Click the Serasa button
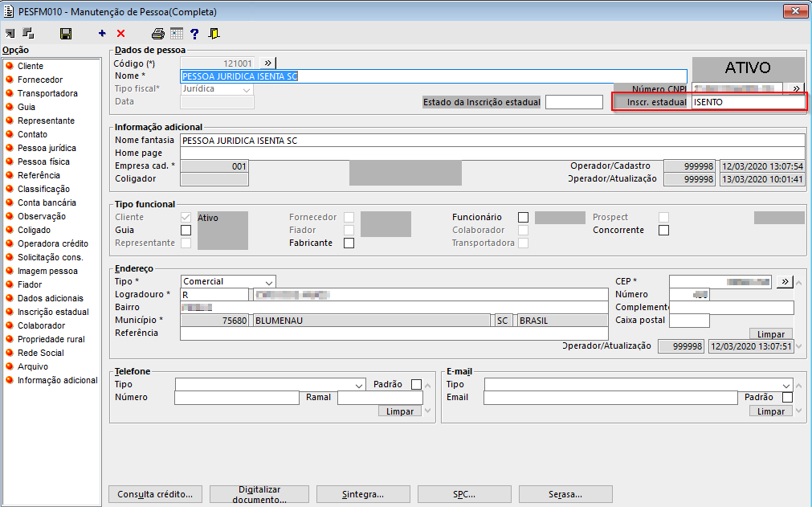The image size is (812, 507). pos(565,494)
